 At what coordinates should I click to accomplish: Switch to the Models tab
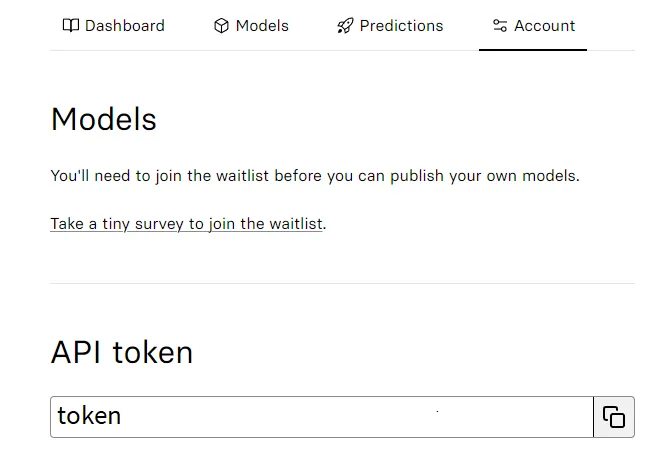251,26
